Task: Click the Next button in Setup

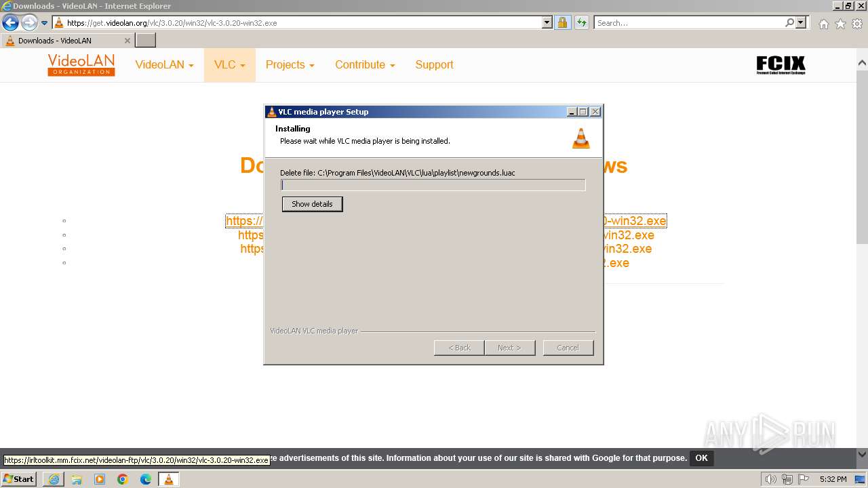Action: pos(510,348)
